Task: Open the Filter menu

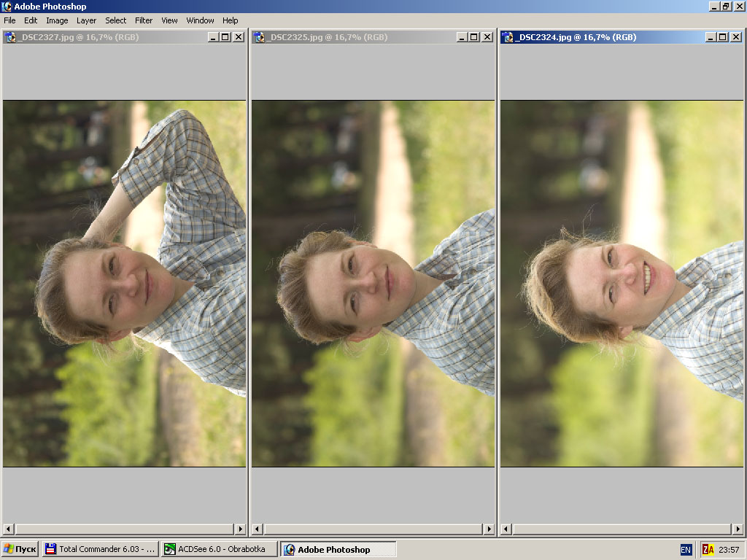Action: 144,20
